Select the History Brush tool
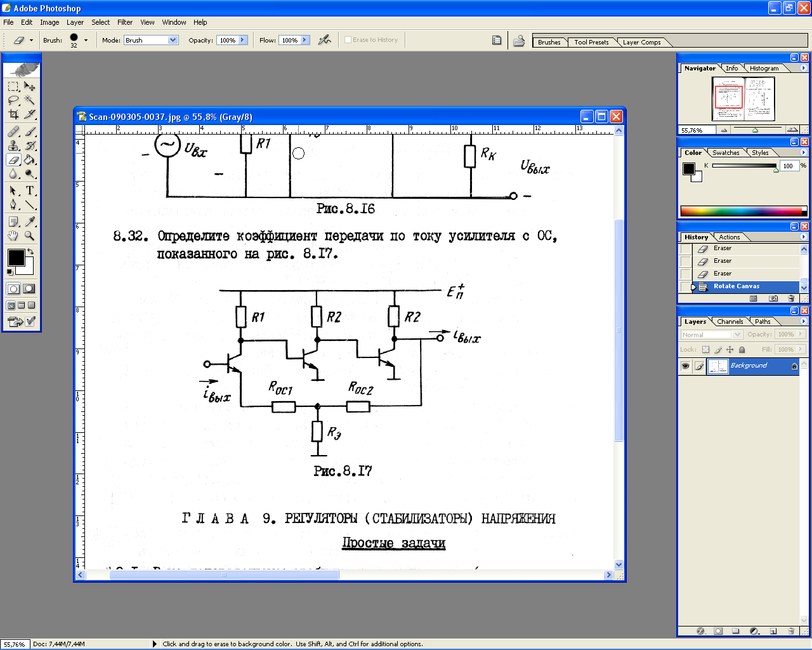The image size is (812, 650). [30, 145]
